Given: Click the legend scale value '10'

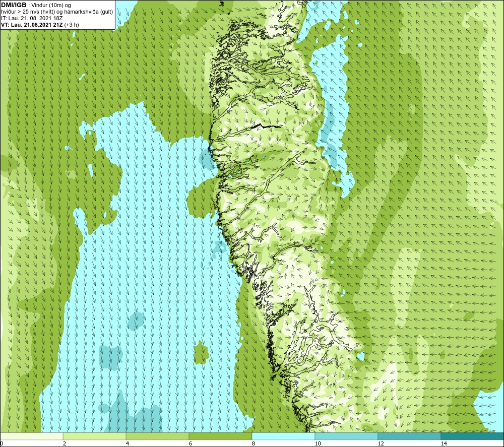Looking at the screenshot, I should (318, 444).
